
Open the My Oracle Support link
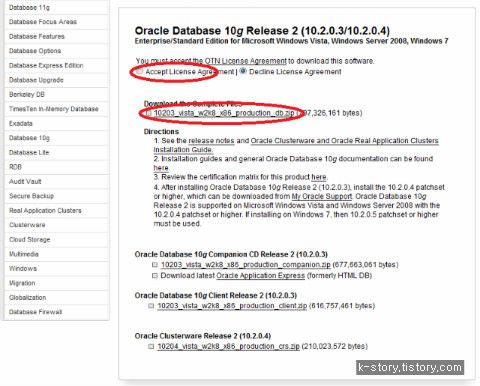pos(322,196)
